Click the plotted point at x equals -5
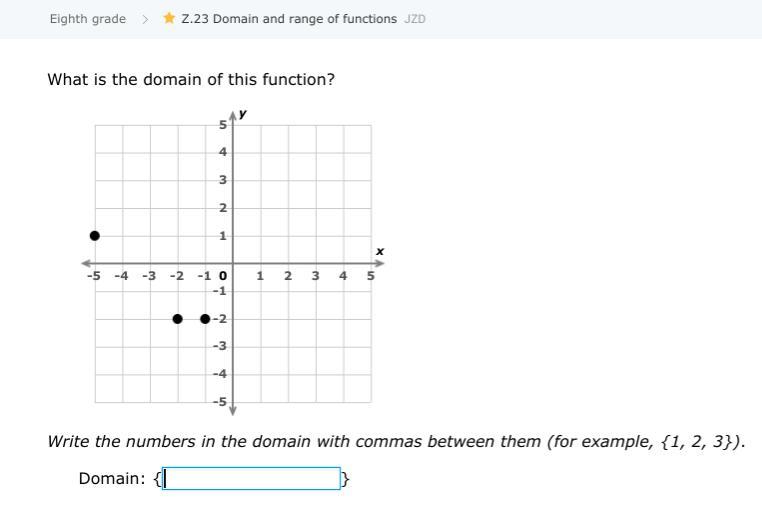762x507 pixels. tap(95, 236)
